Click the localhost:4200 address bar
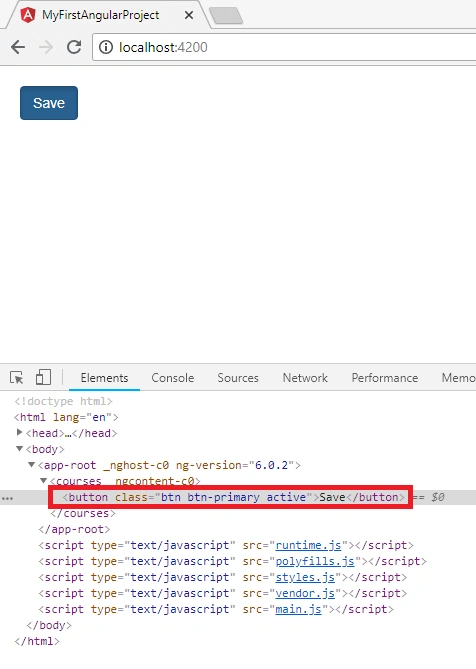The height and width of the screenshot is (669, 476). (284, 47)
